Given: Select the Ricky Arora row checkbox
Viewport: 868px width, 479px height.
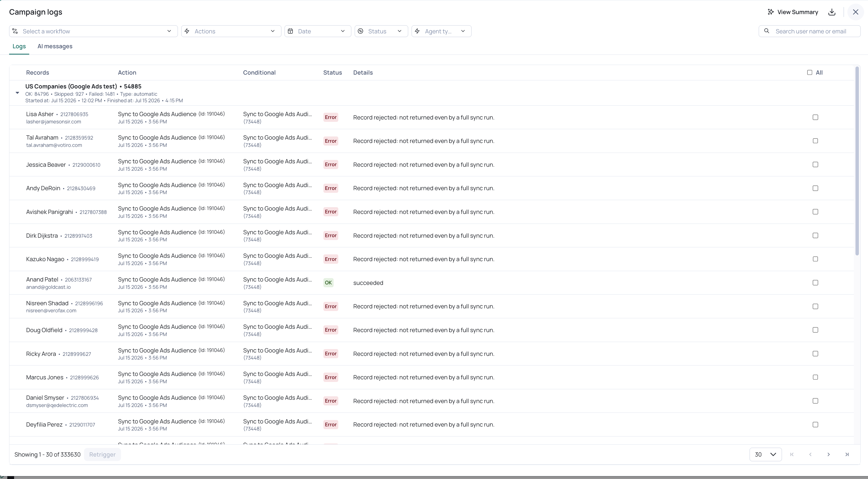Looking at the screenshot, I should tap(815, 354).
